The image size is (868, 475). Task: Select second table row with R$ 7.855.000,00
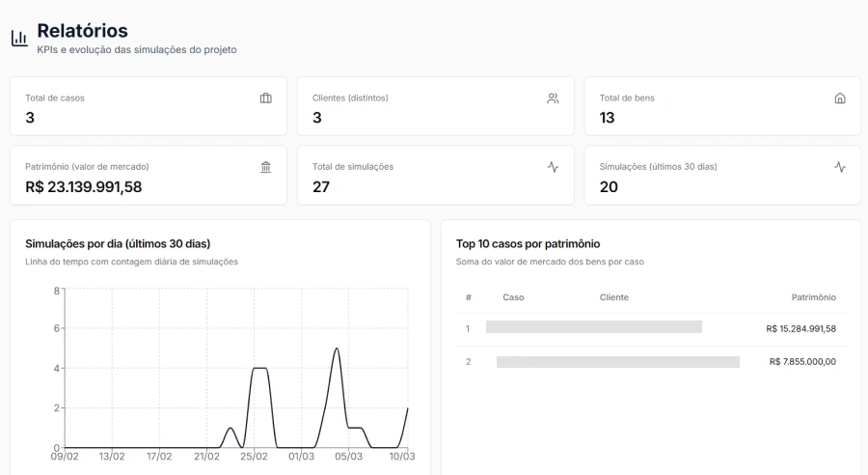651,362
